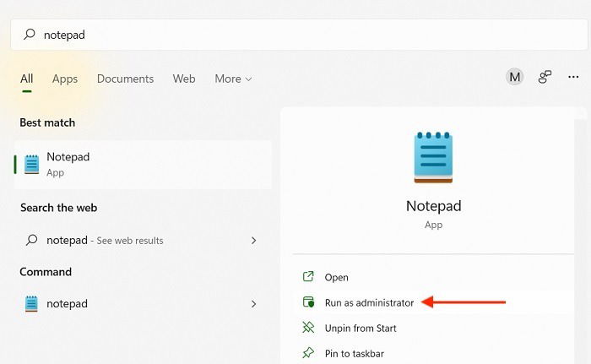Open the three-dot options menu

pos(573,77)
